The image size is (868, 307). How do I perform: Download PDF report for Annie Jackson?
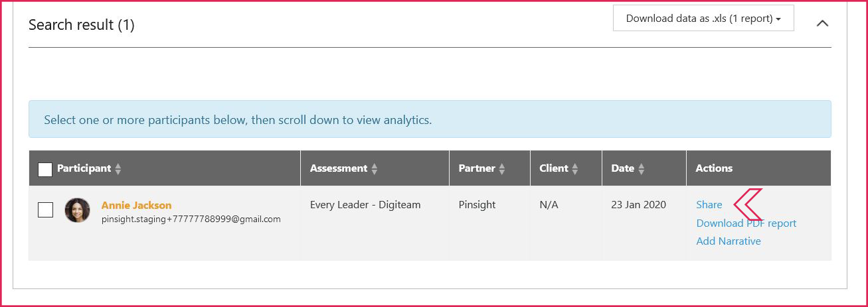746,223
